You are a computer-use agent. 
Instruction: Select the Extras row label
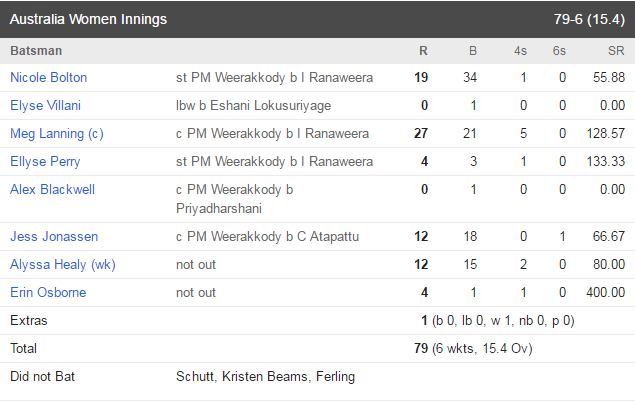pyautogui.click(x=29, y=320)
